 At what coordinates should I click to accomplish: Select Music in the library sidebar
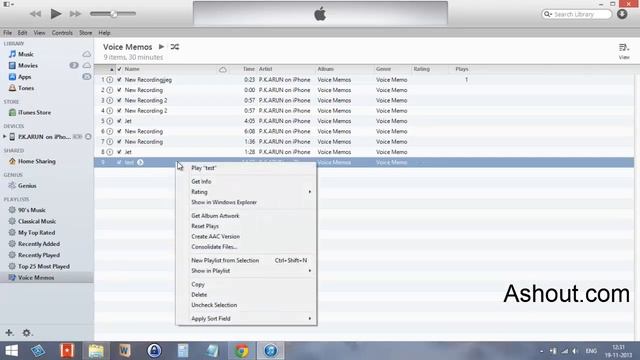(26, 54)
